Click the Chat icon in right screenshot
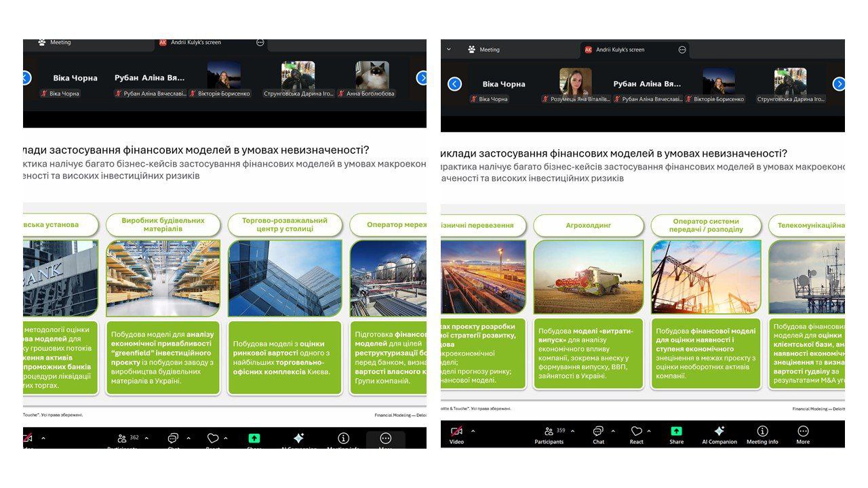Viewport: 868px width, 488px height. [598, 432]
